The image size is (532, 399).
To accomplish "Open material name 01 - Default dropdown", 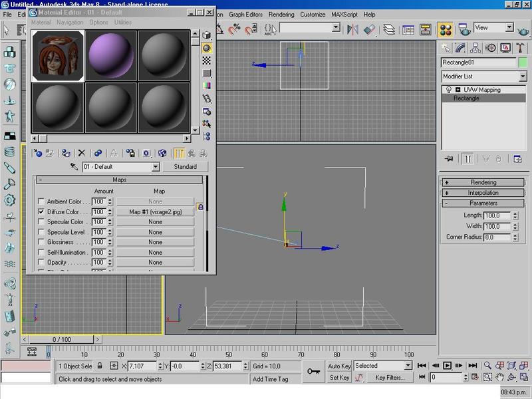I will pos(156,167).
